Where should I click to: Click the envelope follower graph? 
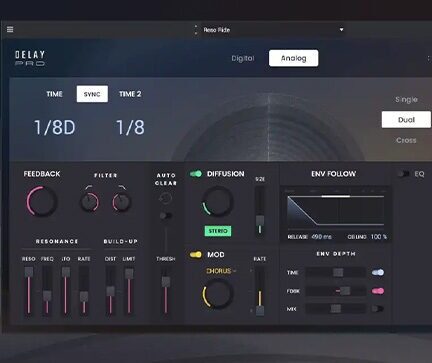point(335,211)
